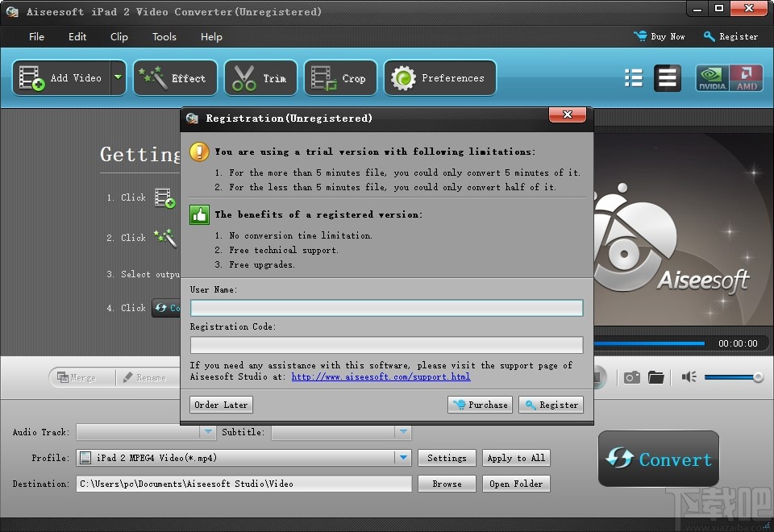Click the Order Later button

(x=221, y=405)
